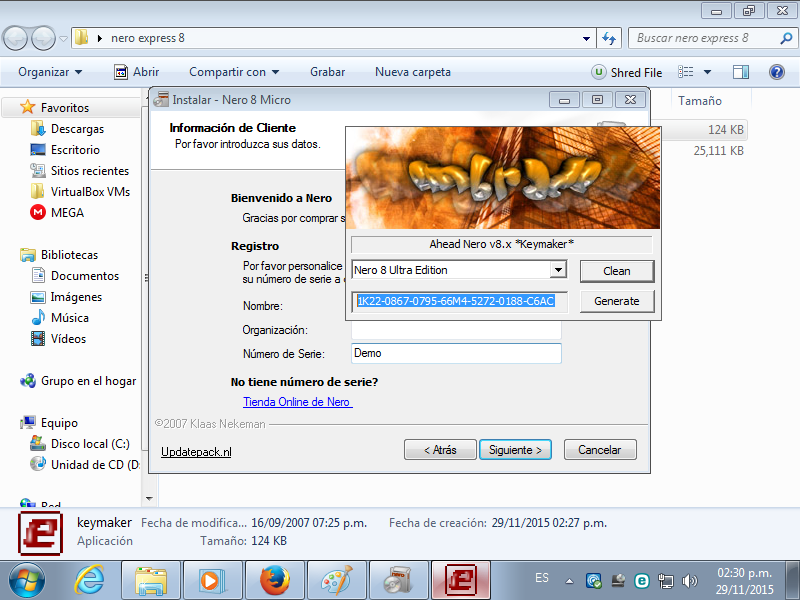Image resolution: width=800 pixels, height=600 pixels.
Task: Click Abrir in the toolbar
Action: (x=136, y=72)
